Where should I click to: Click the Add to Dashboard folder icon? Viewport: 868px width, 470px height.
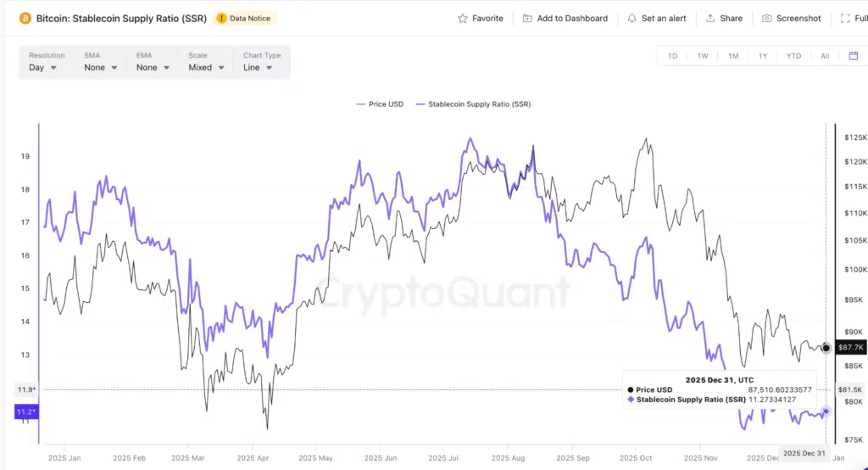[527, 19]
